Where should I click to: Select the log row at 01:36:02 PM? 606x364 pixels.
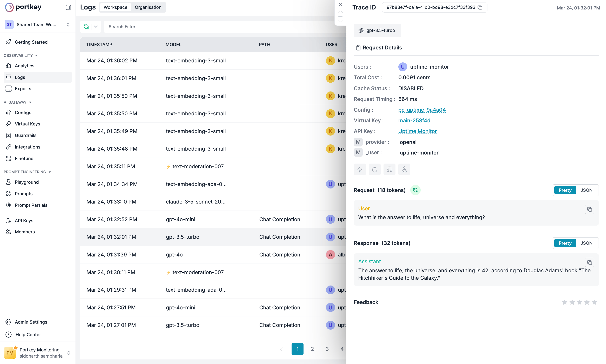point(213,61)
